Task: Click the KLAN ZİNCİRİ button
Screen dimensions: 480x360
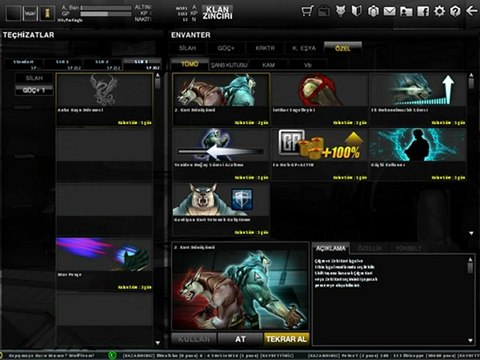Action: (x=218, y=12)
